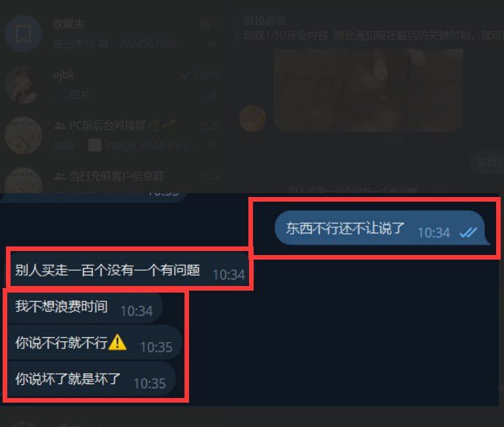Click the group members icon beside PC前后台对接群

coord(60,125)
